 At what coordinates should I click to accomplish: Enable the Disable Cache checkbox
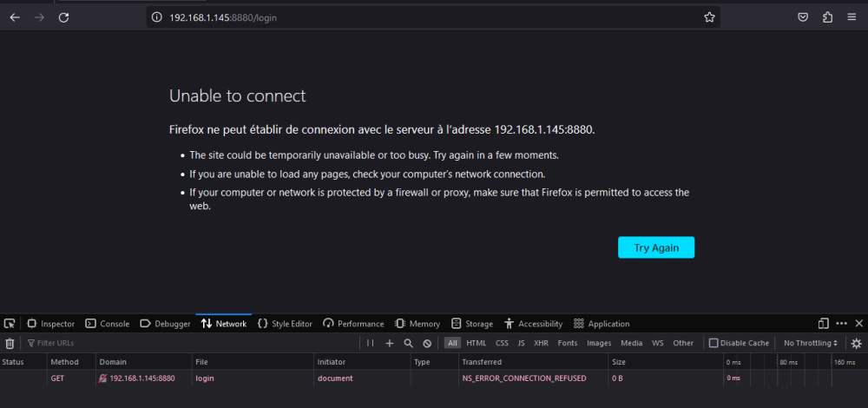click(713, 343)
